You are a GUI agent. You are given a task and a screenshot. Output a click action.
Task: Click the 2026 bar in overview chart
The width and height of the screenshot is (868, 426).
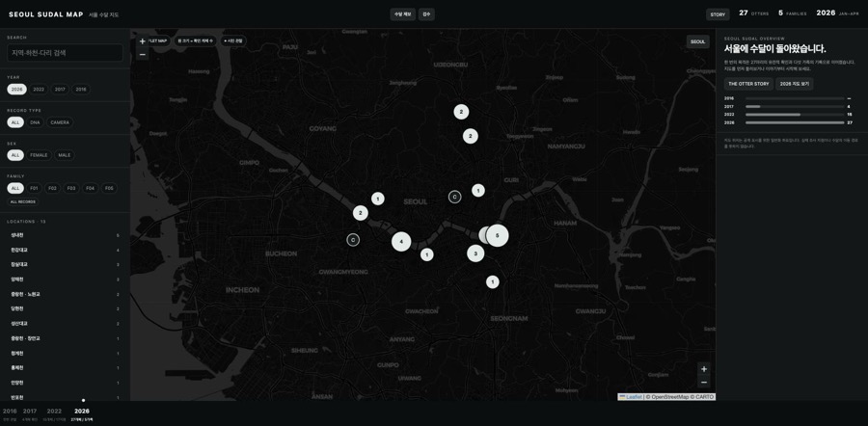[795, 122]
